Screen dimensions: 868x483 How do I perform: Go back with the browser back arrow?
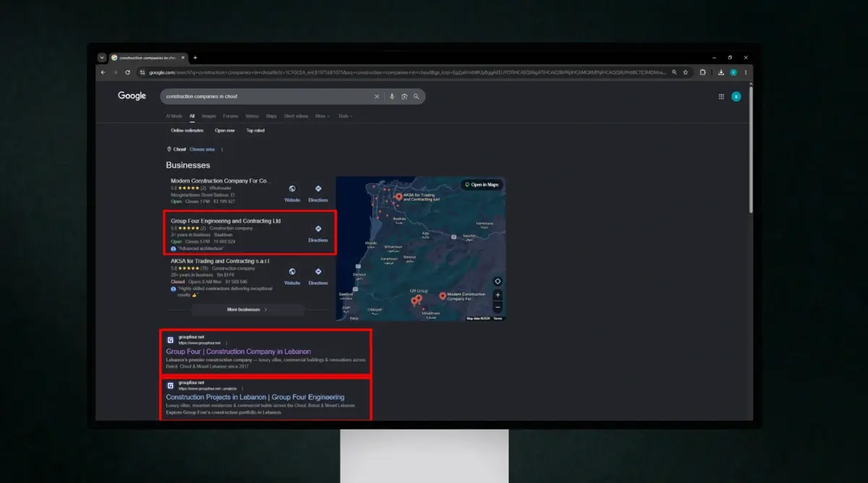(x=103, y=72)
